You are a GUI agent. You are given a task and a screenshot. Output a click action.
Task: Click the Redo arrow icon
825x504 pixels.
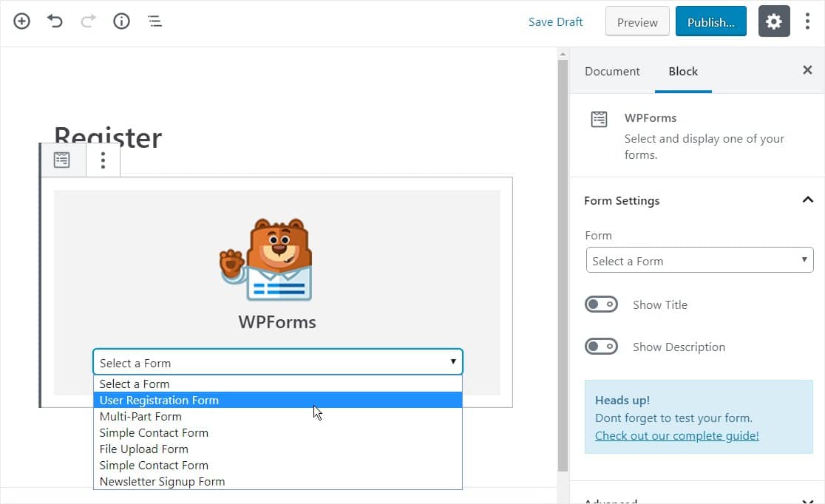tap(88, 21)
